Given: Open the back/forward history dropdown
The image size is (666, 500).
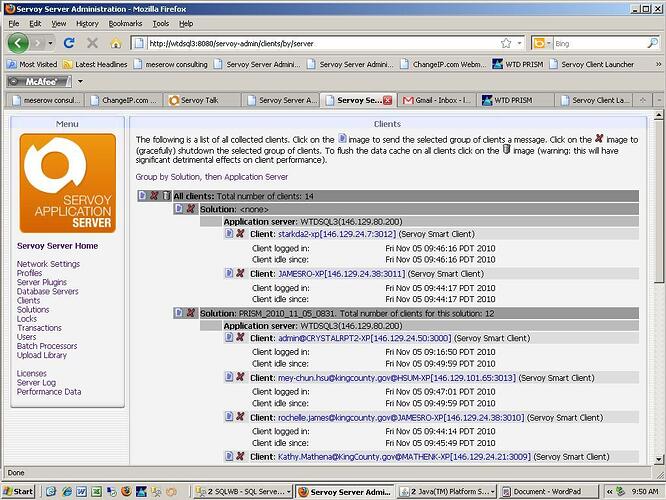Looking at the screenshot, I should coord(50,43).
